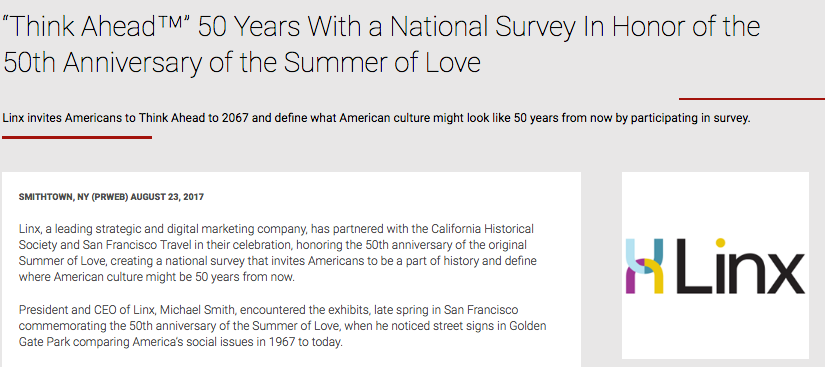Screen dimensions: 825x367
Task: Select "Summer of Love" in the headline's second line
Action: [382, 62]
